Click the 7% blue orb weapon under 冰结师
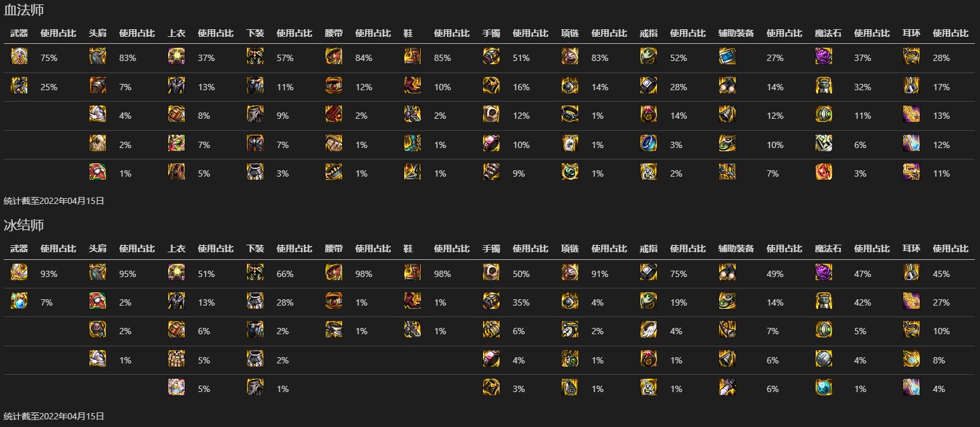This screenshot has height=427, width=980. coord(19,301)
